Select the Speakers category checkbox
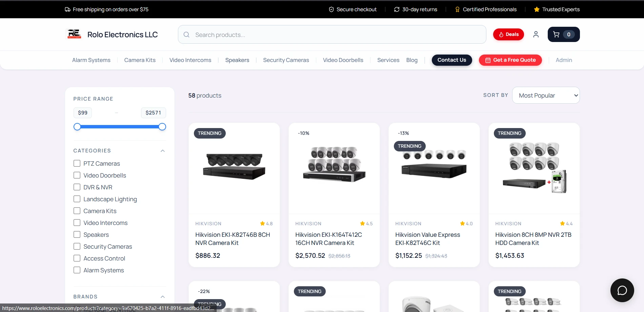Viewport: 644px width, 312px height. coord(77,234)
